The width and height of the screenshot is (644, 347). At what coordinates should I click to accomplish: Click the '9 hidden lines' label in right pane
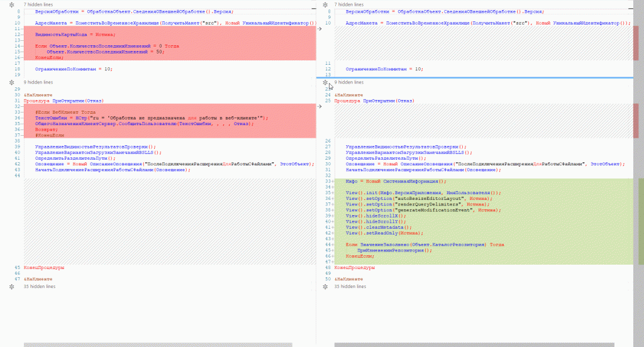coord(348,82)
